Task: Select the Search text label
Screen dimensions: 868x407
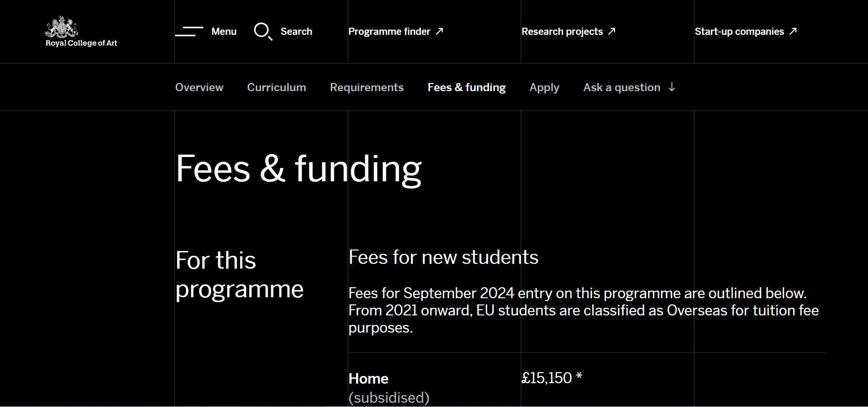Action: click(x=296, y=31)
